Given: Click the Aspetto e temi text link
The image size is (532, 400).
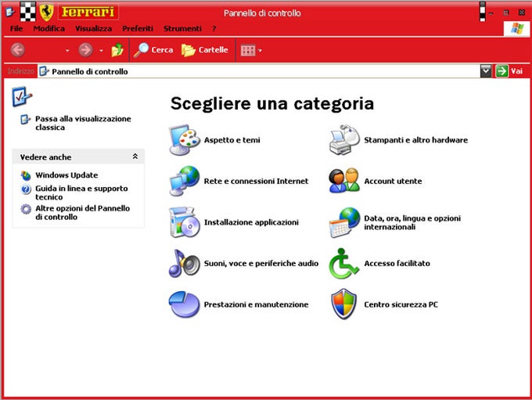Looking at the screenshot, I should [232, 140].
